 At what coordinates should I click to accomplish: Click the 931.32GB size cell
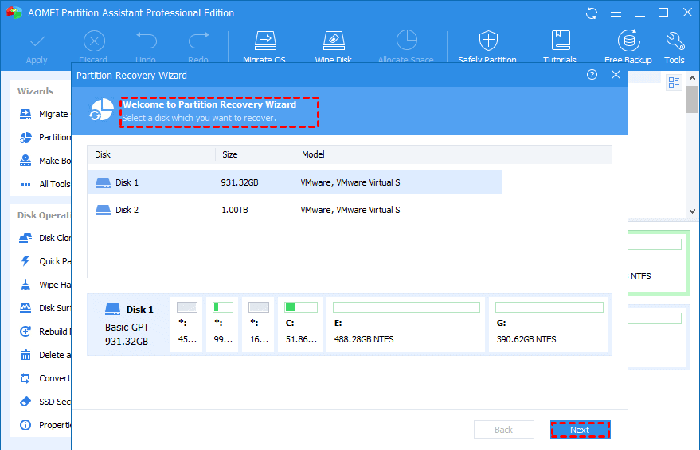(x=240, y=183)
